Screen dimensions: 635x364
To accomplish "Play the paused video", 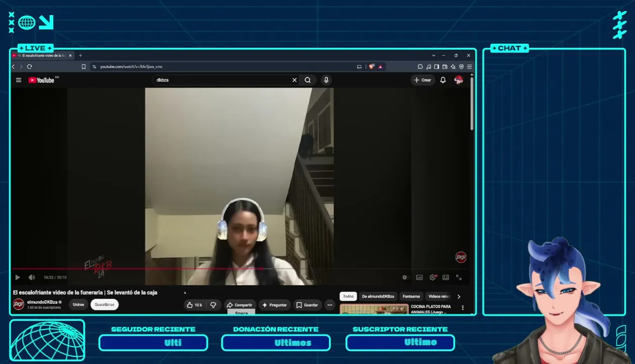I will click(x=18, y=277).
